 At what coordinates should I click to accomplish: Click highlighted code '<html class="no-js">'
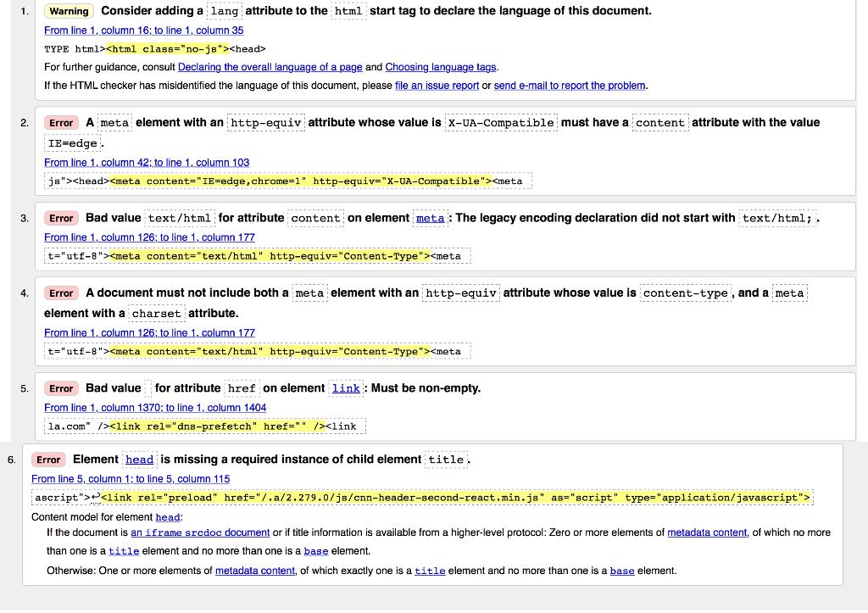click(x=167, y=49)
